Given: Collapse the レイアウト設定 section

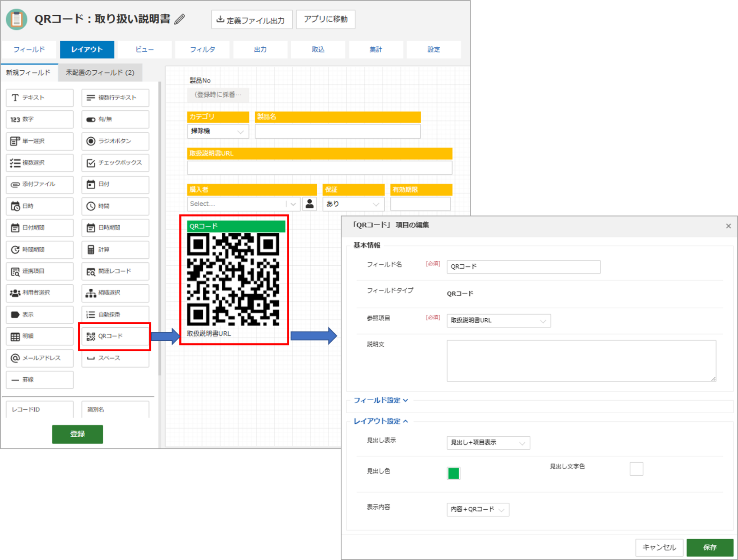Looking at the screenshot, I should click(381, 421).
